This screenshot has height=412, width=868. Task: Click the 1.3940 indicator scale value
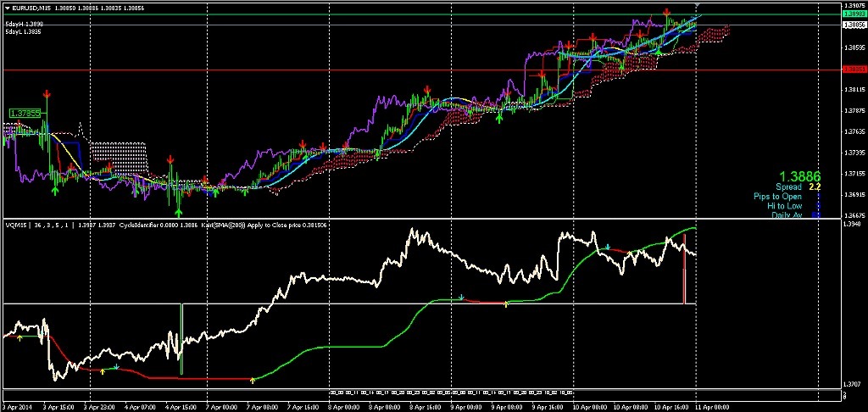click(853, 225)
